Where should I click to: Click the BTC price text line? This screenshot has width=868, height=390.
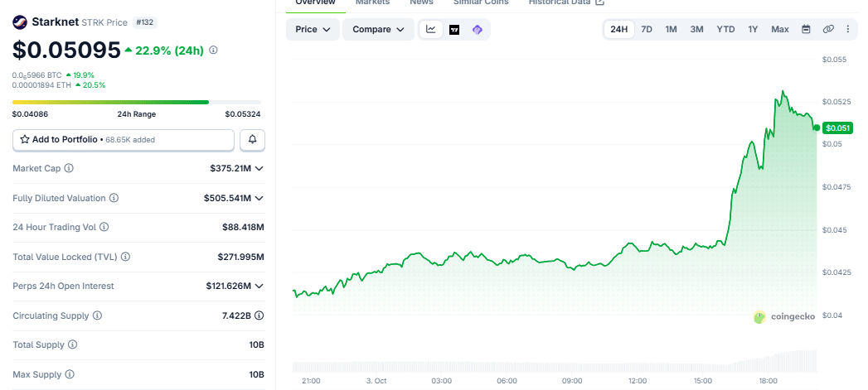click(x=37, y=75)
